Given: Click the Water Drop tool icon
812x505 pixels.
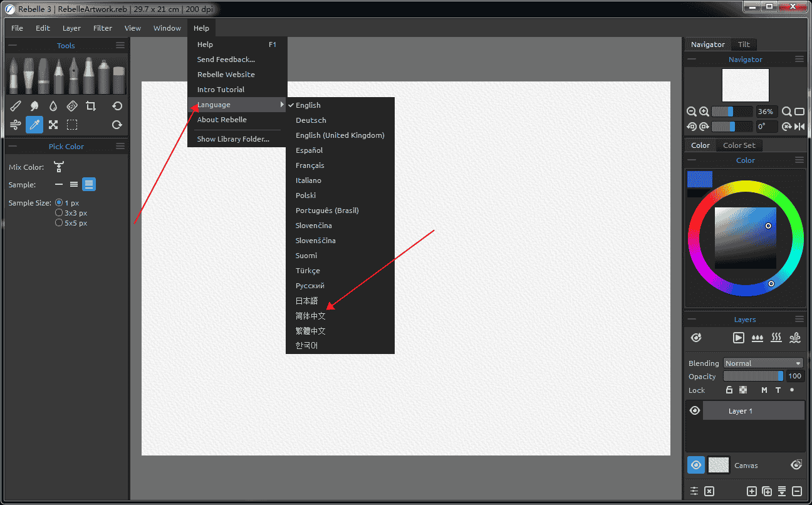Looking at the screenshot, I should point(53,106).
